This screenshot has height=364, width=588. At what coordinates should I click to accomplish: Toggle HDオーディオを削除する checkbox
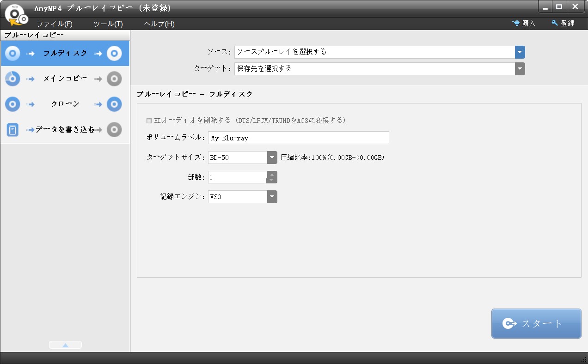(149, 121)
